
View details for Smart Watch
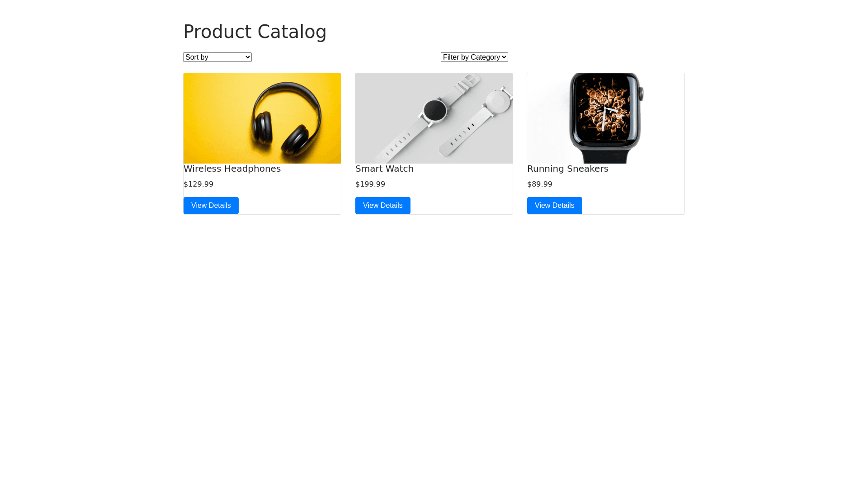[383, 206]
